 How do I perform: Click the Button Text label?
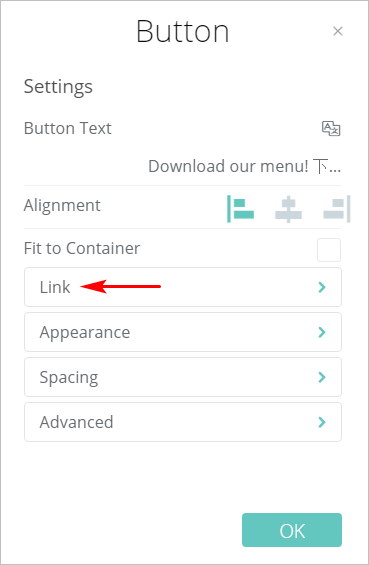tap(68, 128)
